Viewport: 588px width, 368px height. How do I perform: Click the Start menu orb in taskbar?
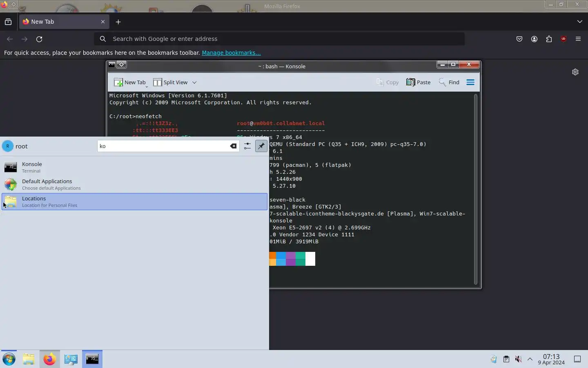point(9,359)
